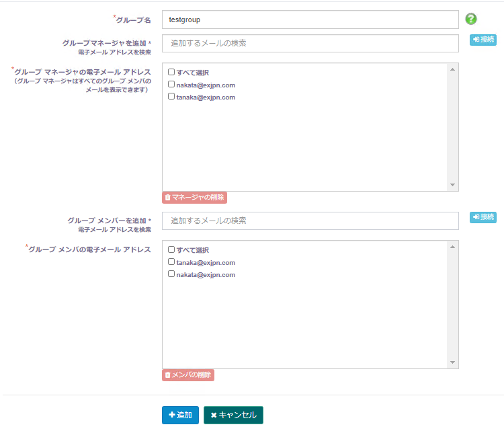Check nakata@exjpn.com in the member list
This screenshot has height=435, width=504.
click(x=171, y=274)
